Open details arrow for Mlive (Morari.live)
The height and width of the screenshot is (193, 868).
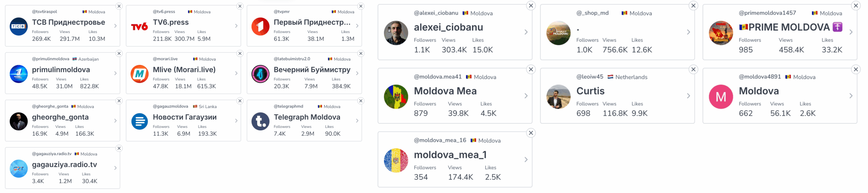(236, 73)
